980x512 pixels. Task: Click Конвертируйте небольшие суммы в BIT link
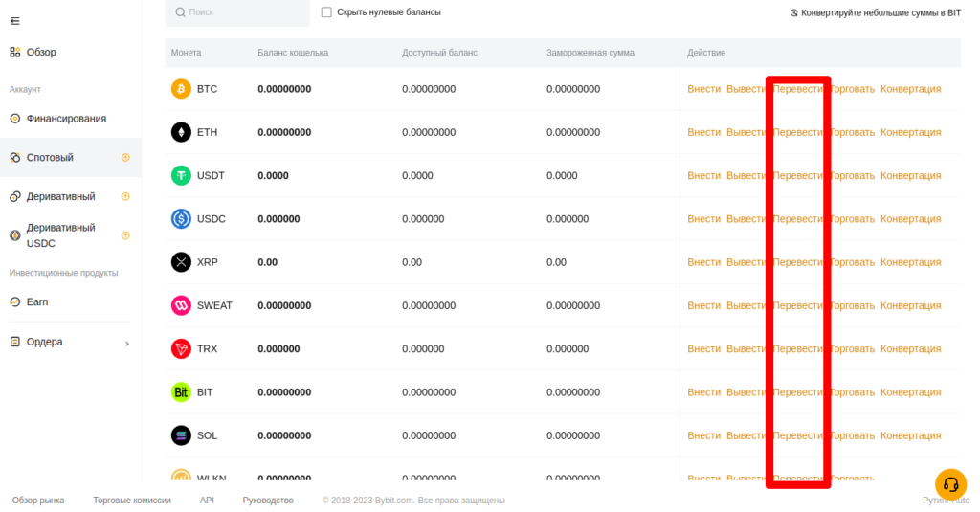(875, 13)
